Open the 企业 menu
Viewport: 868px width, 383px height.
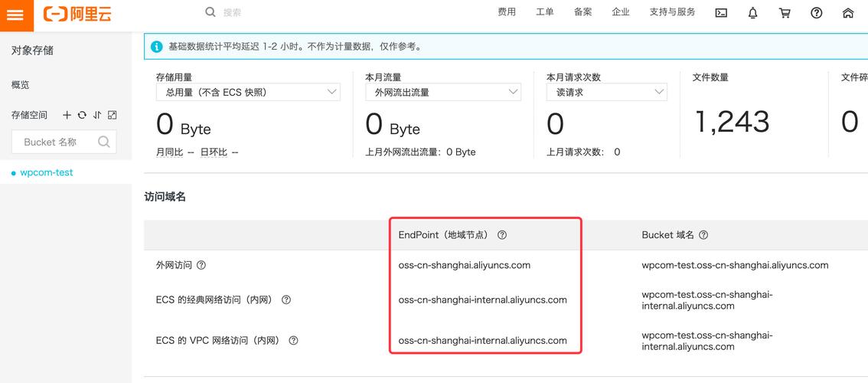click(621, 12)
